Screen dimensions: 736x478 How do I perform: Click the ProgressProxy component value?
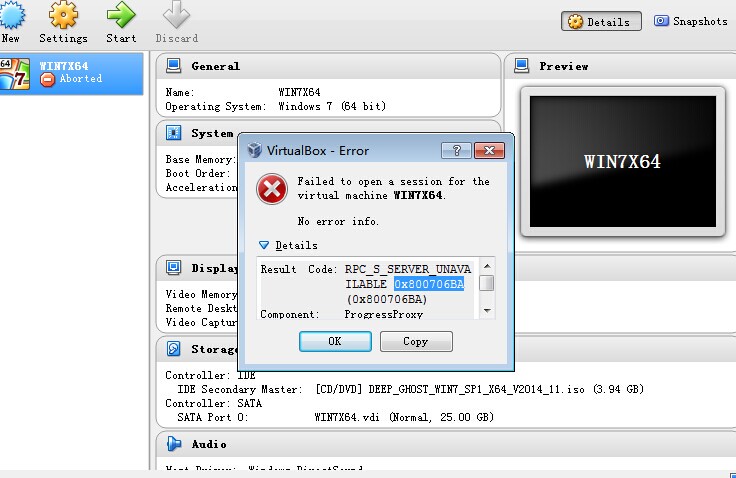tap(384, 314)
